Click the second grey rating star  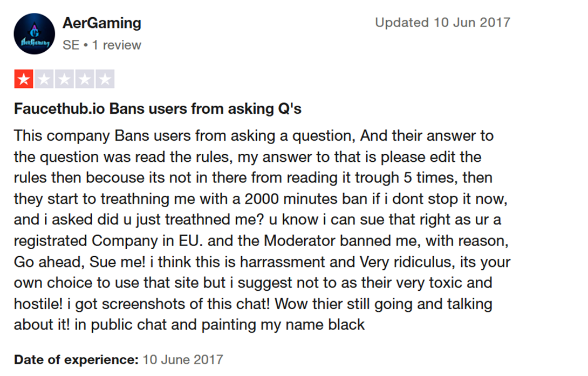point(44,80)
